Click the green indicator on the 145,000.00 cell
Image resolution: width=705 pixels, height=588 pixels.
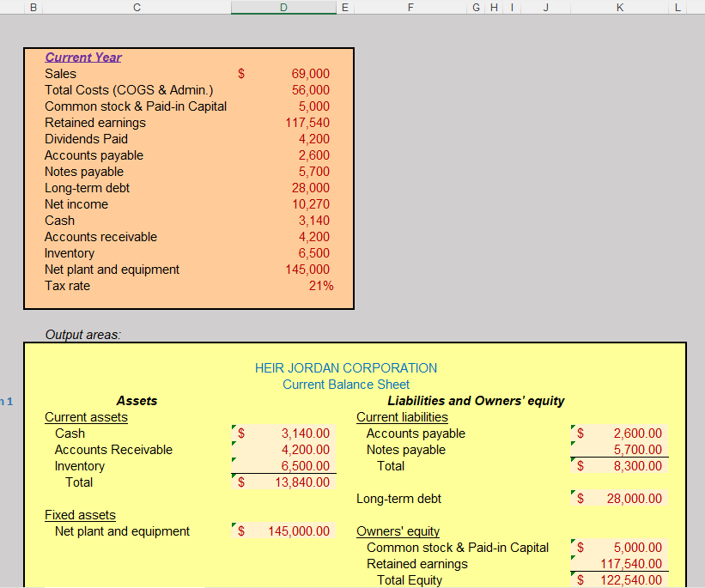click(233, 526)
